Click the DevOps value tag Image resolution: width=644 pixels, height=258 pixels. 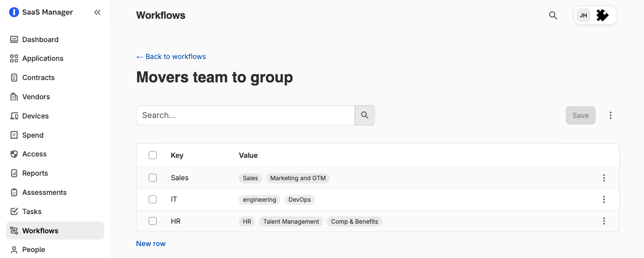click(x=300, y=199)
